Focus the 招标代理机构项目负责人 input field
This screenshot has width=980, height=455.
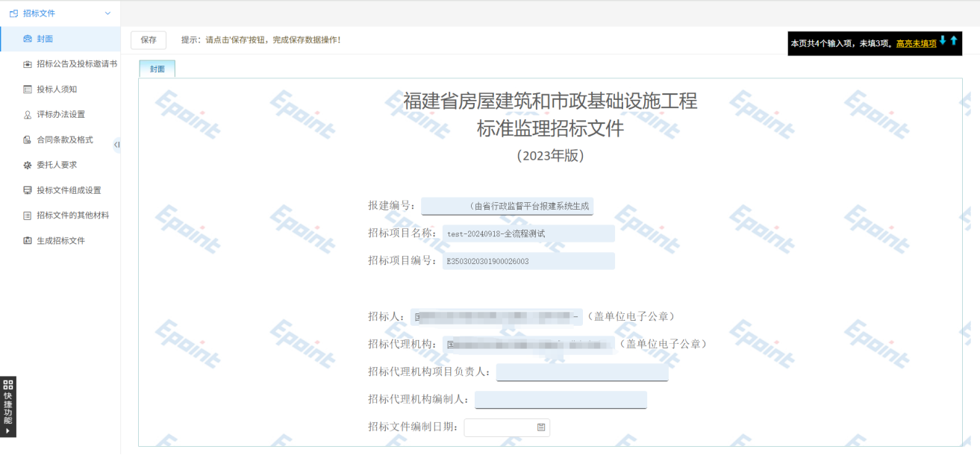(x=582, y=372)
